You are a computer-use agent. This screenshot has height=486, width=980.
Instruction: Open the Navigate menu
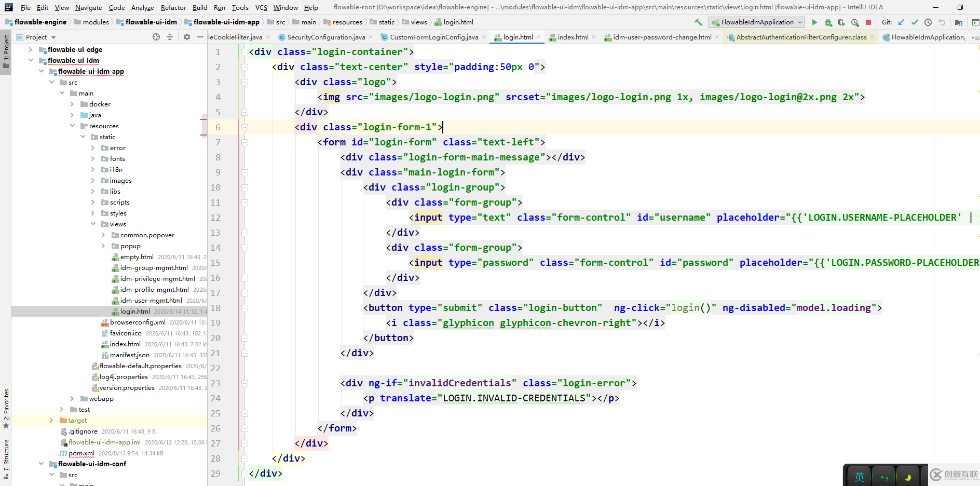click(89, 7)
